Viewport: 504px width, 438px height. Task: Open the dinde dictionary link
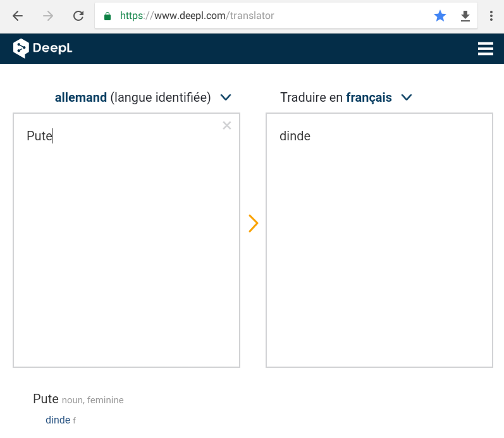pos(58,420)
